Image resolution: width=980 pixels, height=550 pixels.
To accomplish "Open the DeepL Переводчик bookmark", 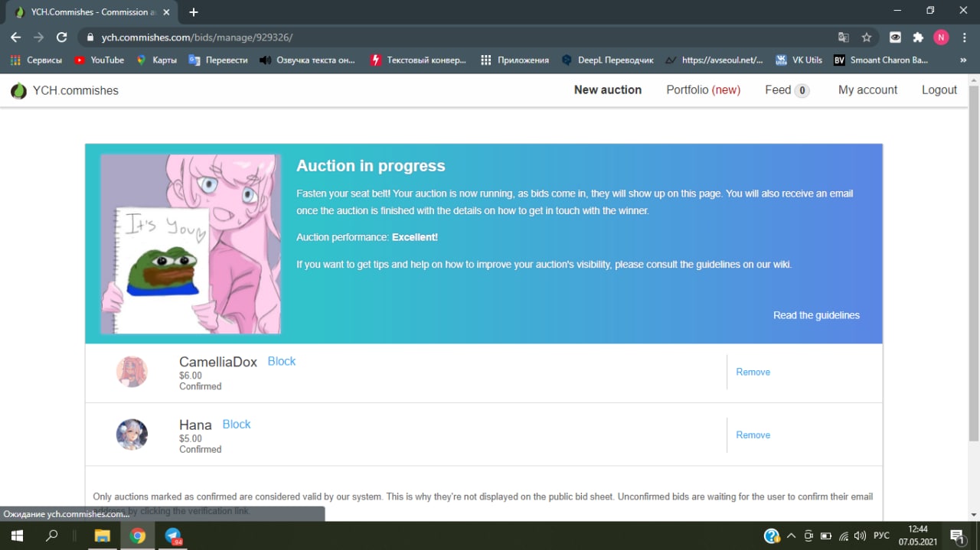I will click(x=607, y=60).
